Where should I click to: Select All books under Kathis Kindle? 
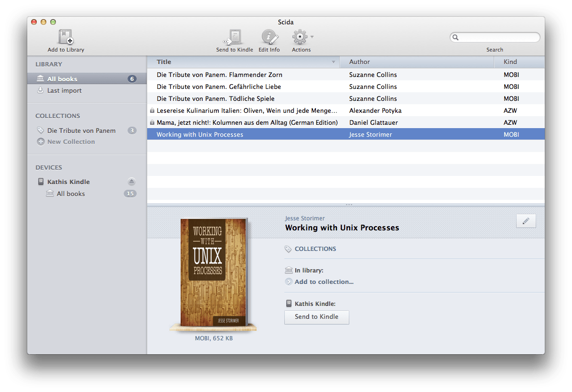pos(71,194)
